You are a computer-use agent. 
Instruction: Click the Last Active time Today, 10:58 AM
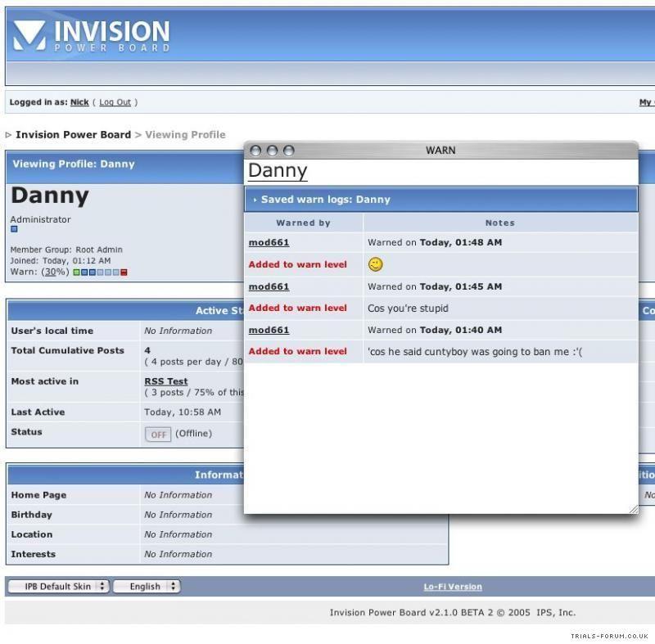click(183, 412)
